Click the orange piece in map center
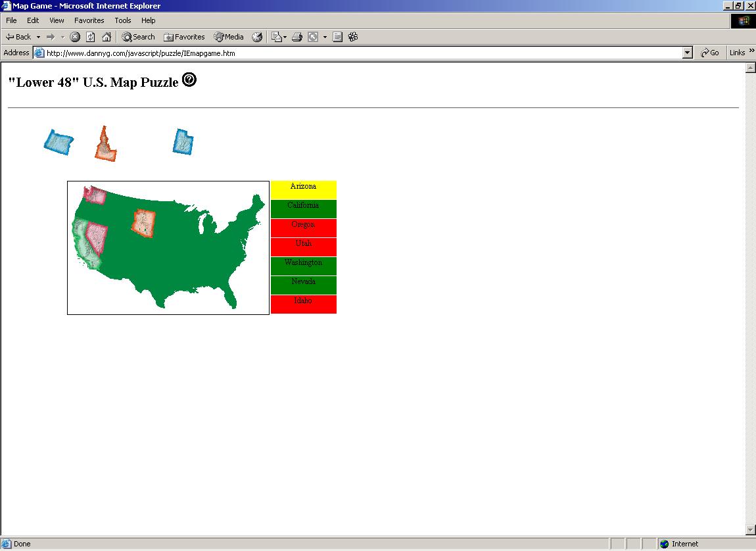The width and height of the screenshot is (756, 551). coord(144,223)
